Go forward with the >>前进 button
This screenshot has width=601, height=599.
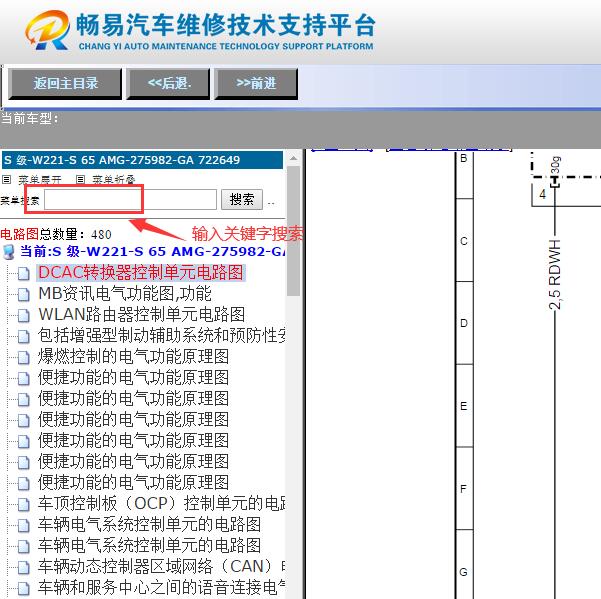256,84
